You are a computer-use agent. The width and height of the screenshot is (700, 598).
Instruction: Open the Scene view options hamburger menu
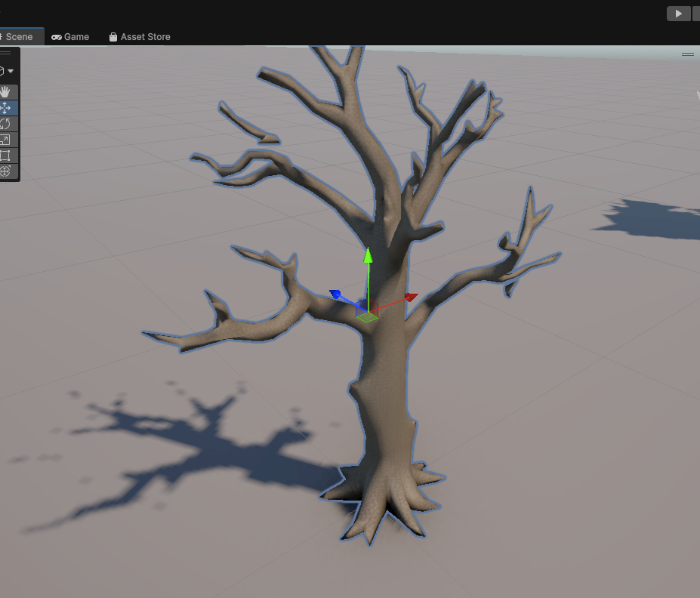point(688,54)
